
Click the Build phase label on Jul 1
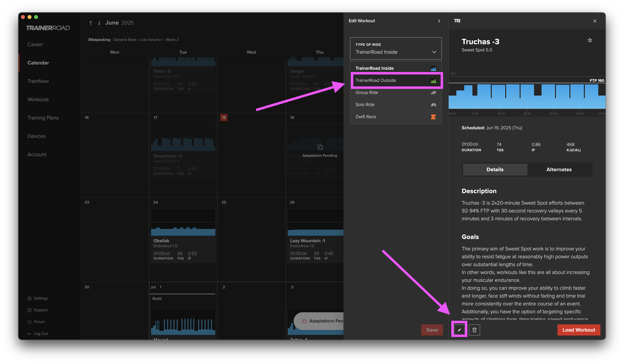(157, 299)
